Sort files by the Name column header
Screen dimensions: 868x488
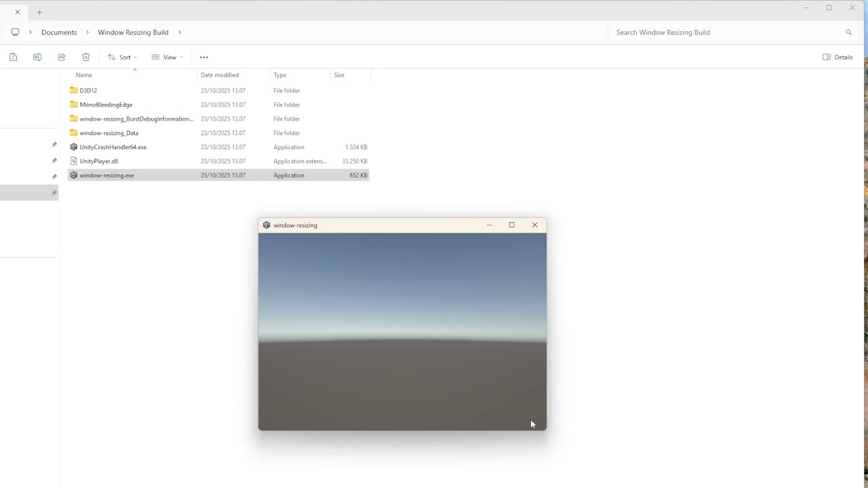pos(83,75)
